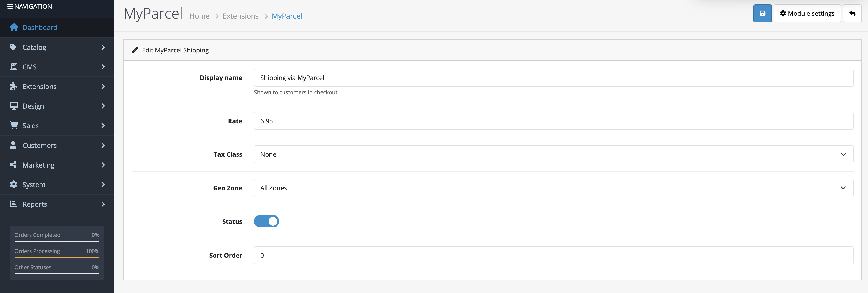The image size is (868, 293).
Task: Click the Orders Processing 100% value
Action: tap(92, 251)
